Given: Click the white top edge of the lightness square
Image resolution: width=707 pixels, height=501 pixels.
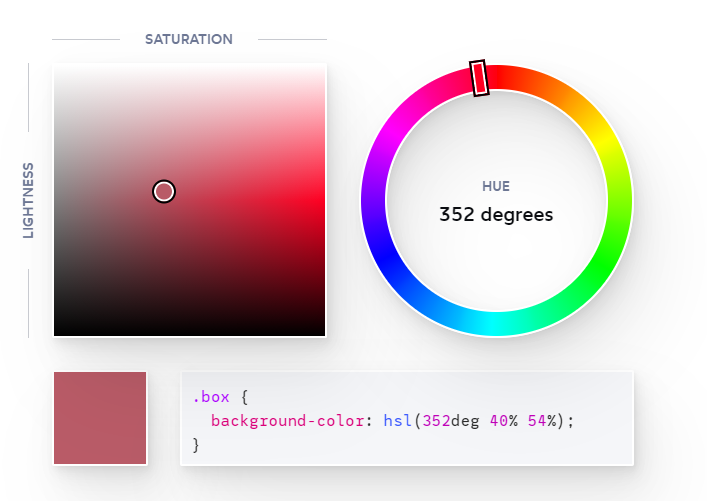Looking at the screenshot, I should pyautogui.click(x=189, y=67).
